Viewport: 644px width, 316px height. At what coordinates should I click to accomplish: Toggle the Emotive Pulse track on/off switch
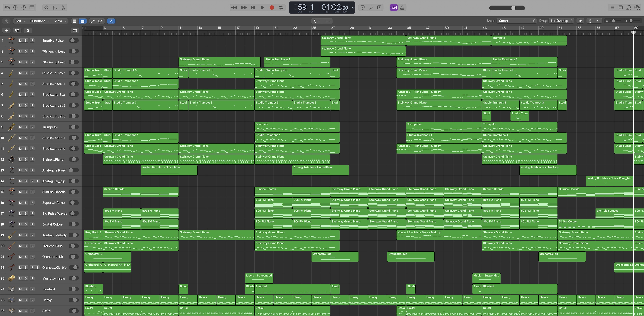click(74, 40)
